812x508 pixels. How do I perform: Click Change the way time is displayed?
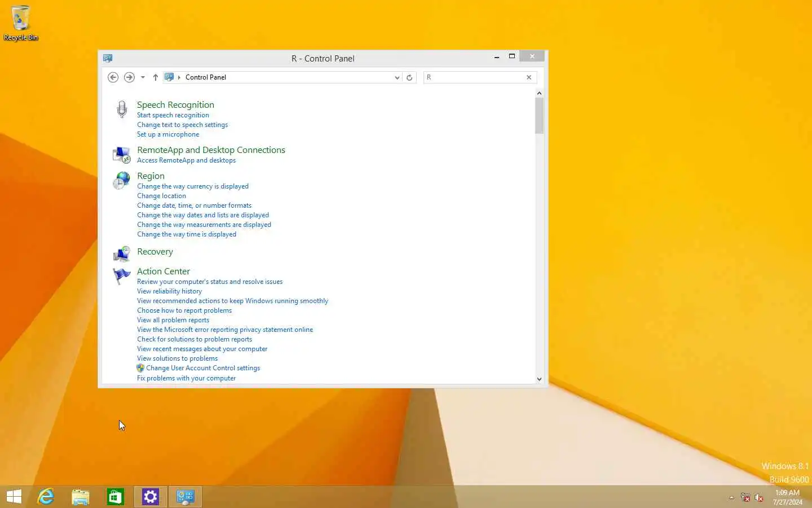187,234
